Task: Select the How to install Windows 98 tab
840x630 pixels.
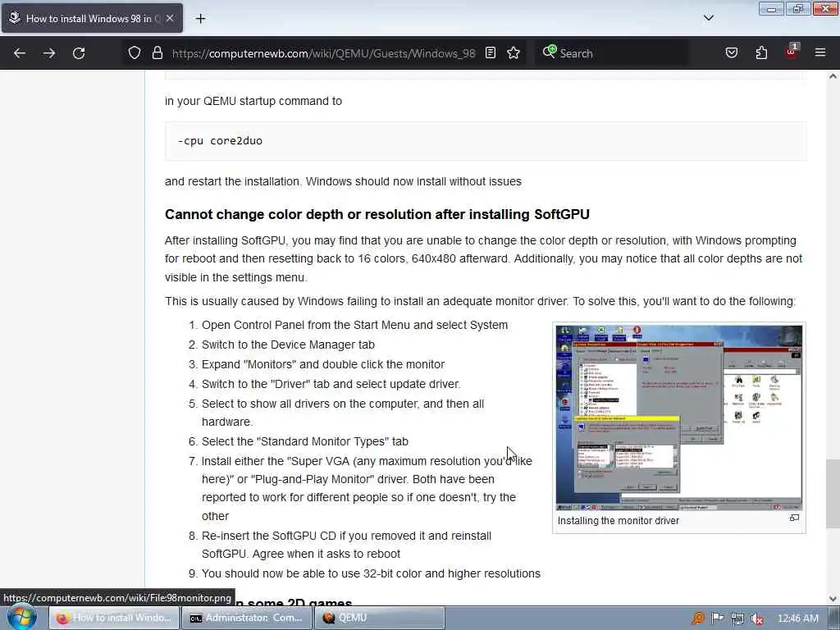Action: [92, 18]
